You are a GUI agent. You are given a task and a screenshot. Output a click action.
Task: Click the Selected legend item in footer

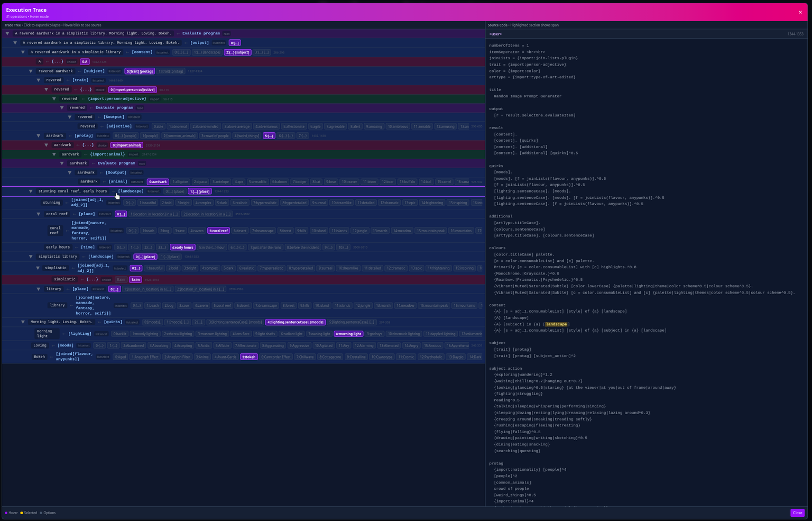tap(29, 513)
